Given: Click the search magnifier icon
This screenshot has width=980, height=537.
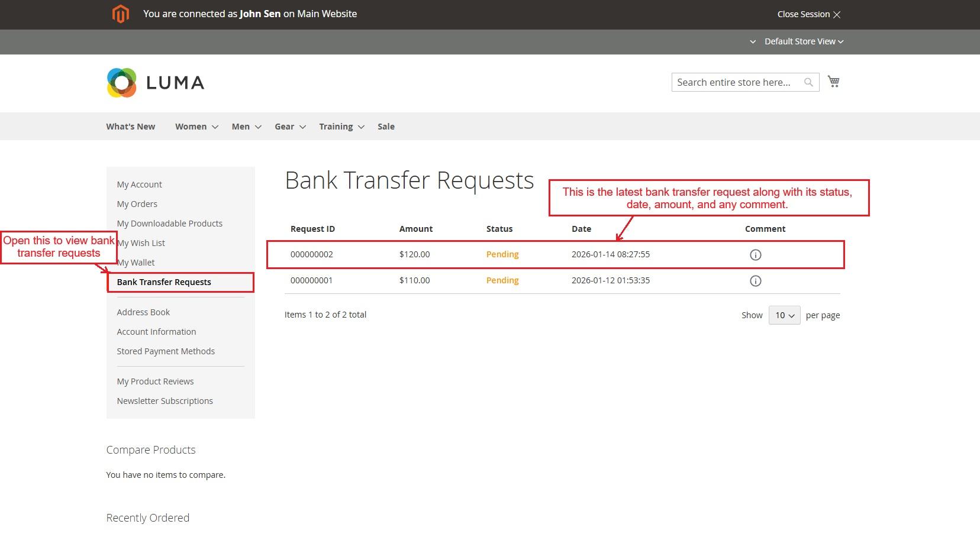Looking at the screenshot, I should [x=808, y=83].
